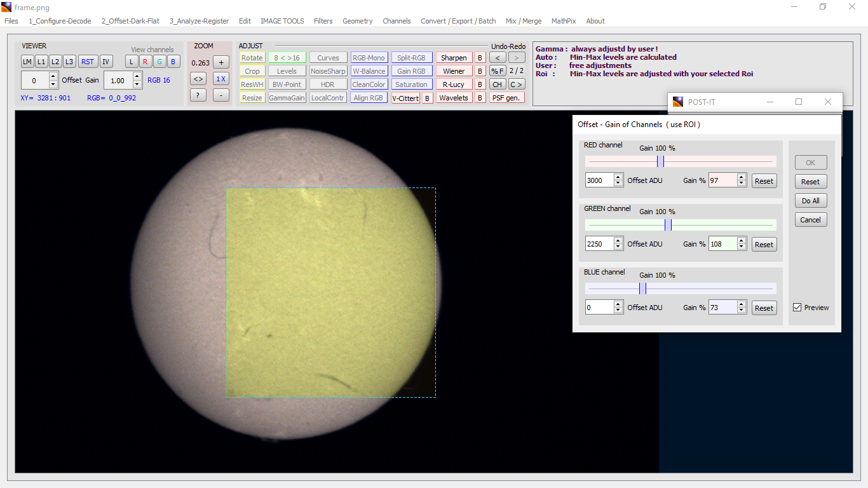Adjust the BLUE channel gain slider
Viewport: 868px width, 488px height.
point(681,288)
